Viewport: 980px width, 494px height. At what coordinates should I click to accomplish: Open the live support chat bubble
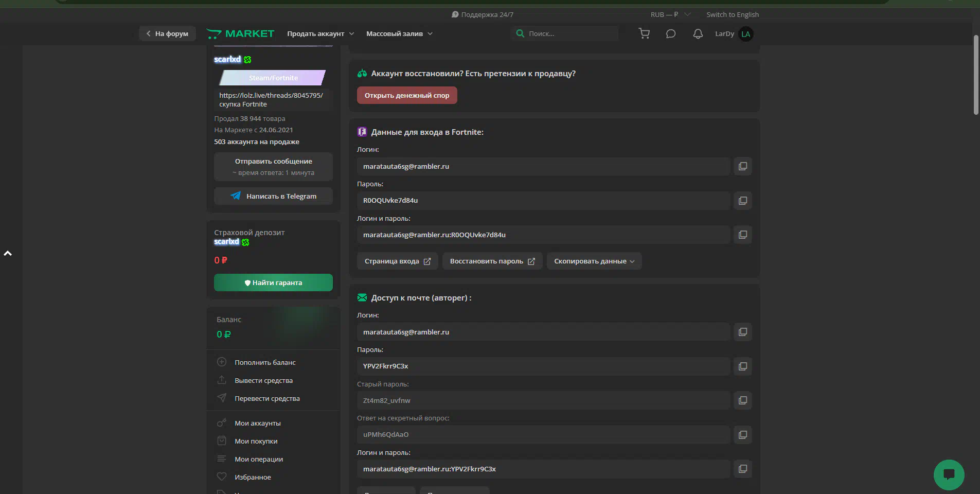tap(949, 474)
